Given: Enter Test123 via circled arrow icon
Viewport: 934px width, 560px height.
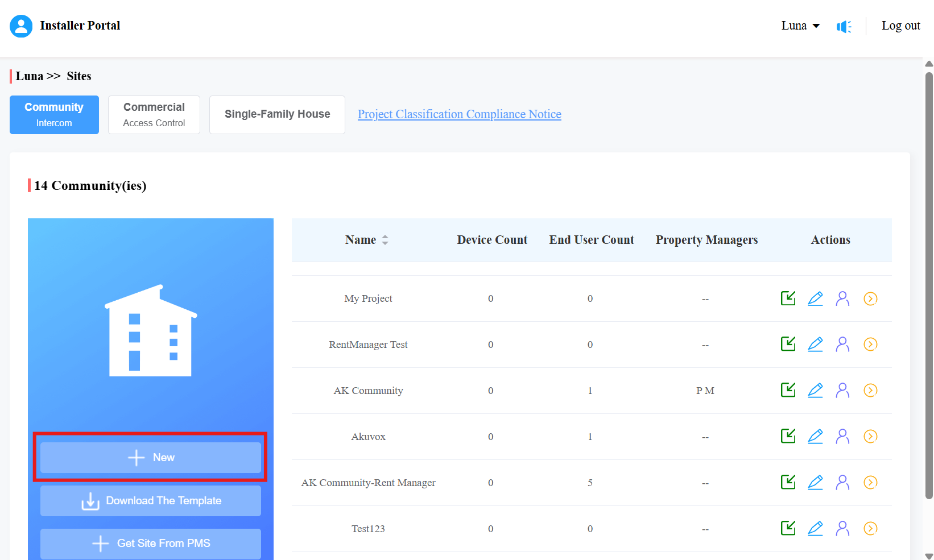Looking at the screenshot, I should point(870,529).
